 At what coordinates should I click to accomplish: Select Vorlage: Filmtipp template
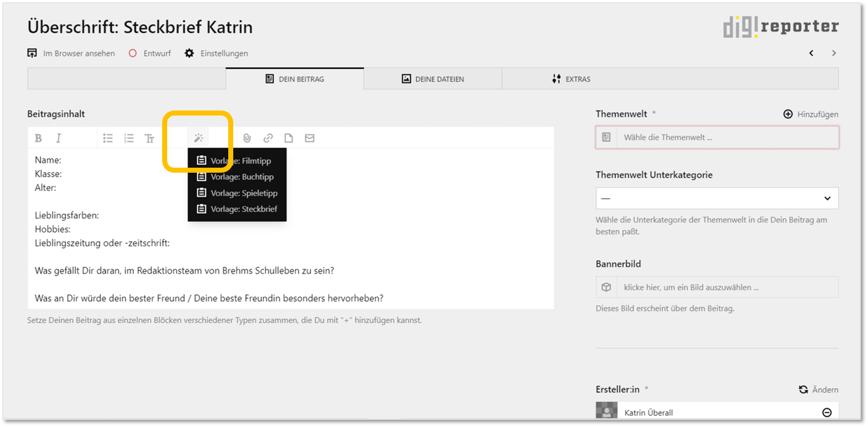pyautogui.click(x=237, y=161)
